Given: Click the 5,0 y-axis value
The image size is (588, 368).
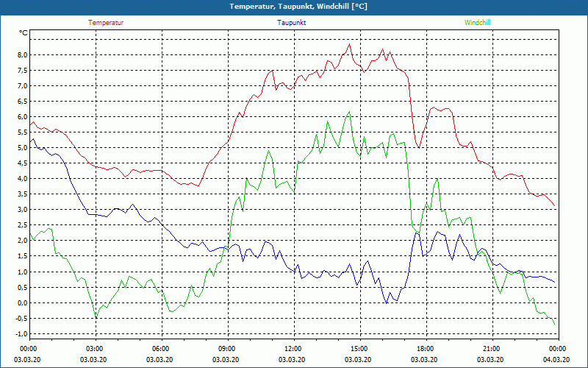Looking at the screenshot, I should pyautogui.click(x=22, y=148).
